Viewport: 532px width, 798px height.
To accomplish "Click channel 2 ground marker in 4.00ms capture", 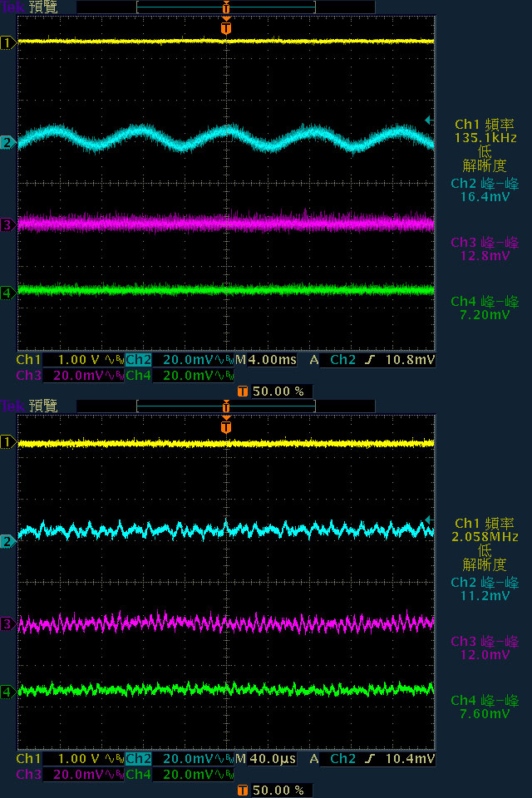I will tap(7, 142).
